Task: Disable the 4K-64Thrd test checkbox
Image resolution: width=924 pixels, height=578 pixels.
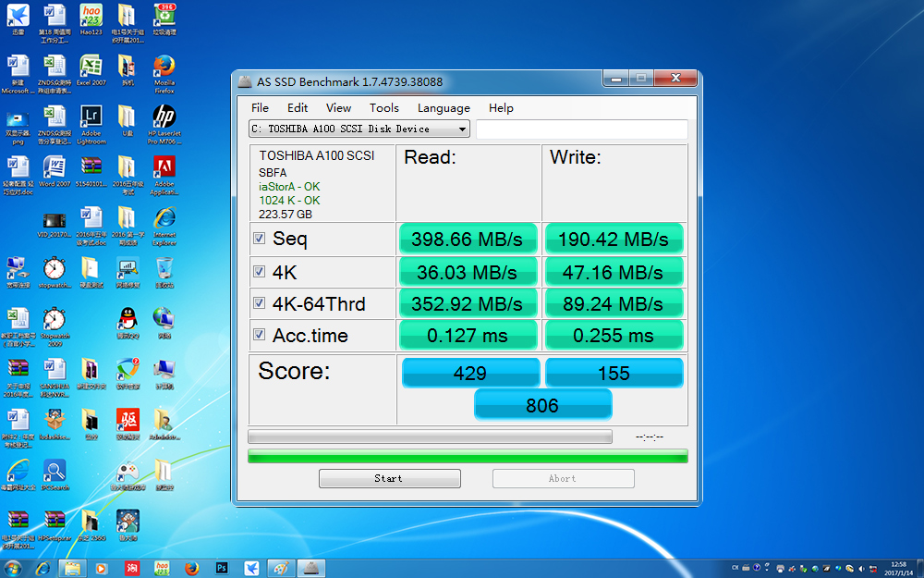Action: click(260, 303)
